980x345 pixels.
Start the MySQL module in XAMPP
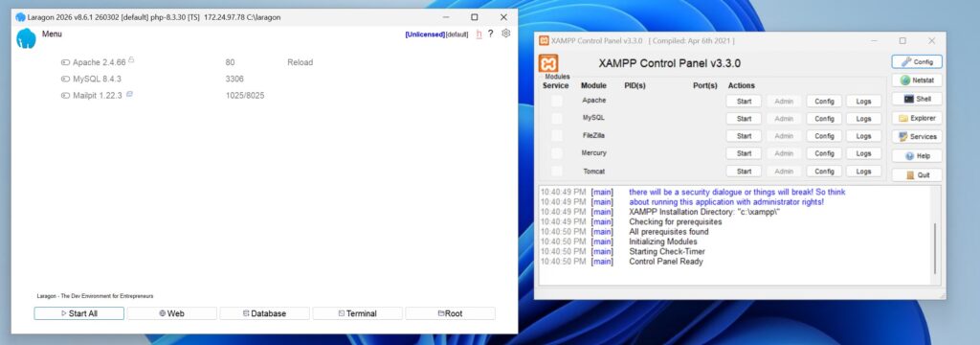coord(744,118)
